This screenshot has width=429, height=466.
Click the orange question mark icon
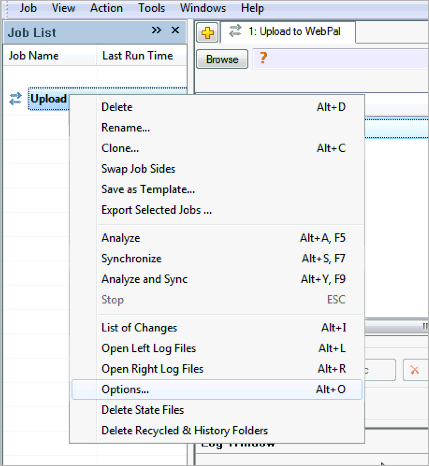tap(263, 58)
